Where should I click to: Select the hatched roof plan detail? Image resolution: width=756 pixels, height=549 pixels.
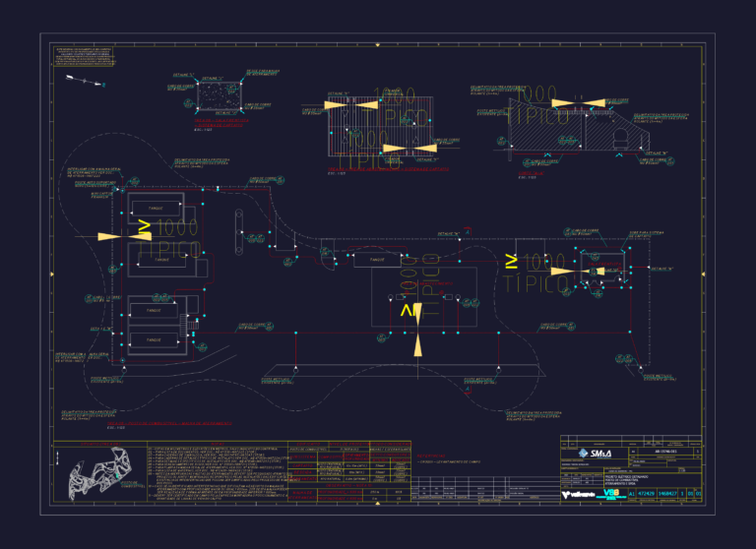tap(380, 127)
